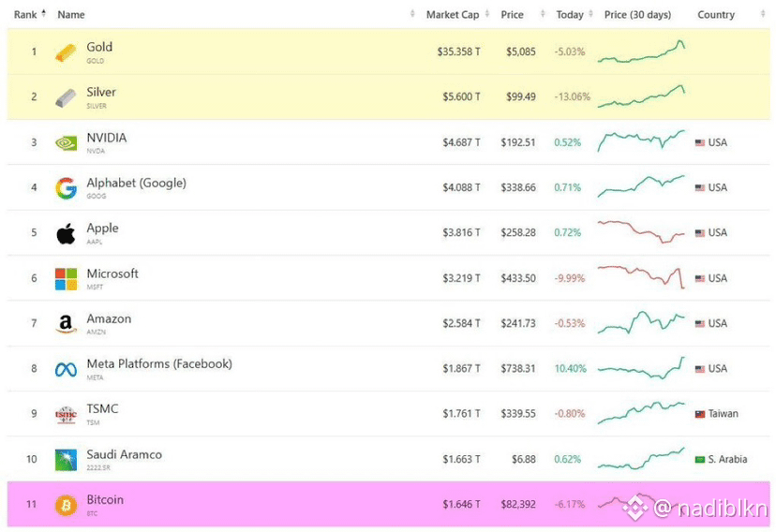This screenshot has width=776, height=532.
Task: Open the Silver asset link
Action: point(101,92)
